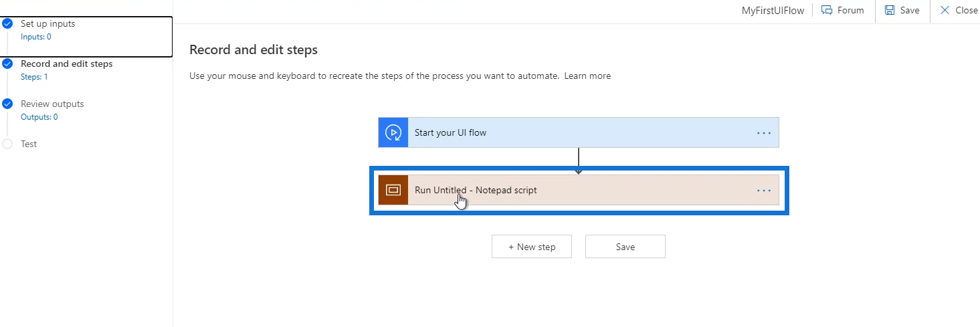Click the checkmark circle for Record and edit steps
The image size is (980, 327).
tap(7, 64)
